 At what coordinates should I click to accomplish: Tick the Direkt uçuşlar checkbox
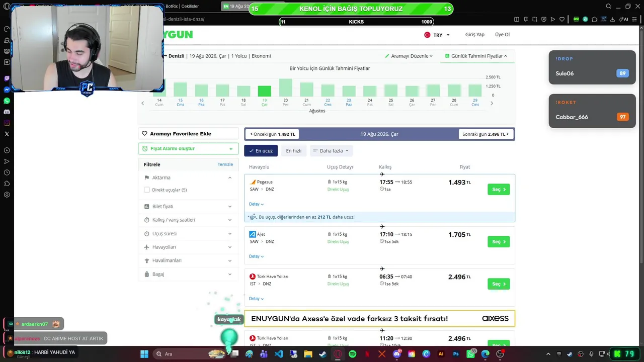(x=147, y=190)
